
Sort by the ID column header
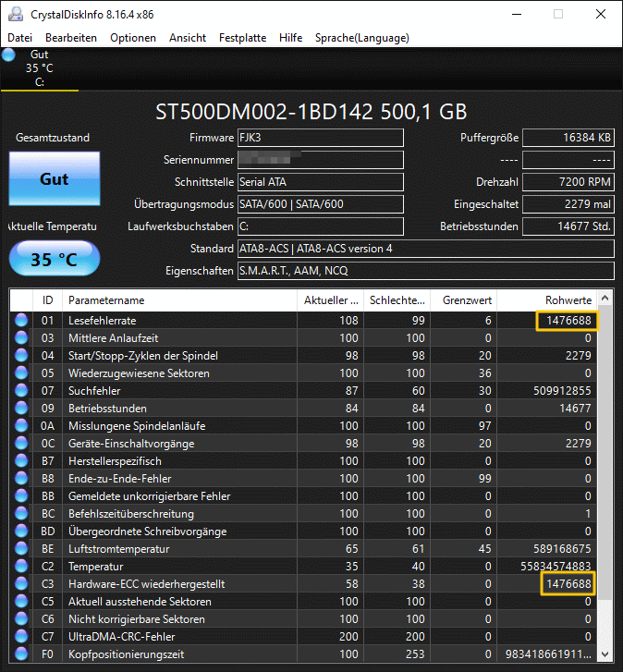coord(47,300)
